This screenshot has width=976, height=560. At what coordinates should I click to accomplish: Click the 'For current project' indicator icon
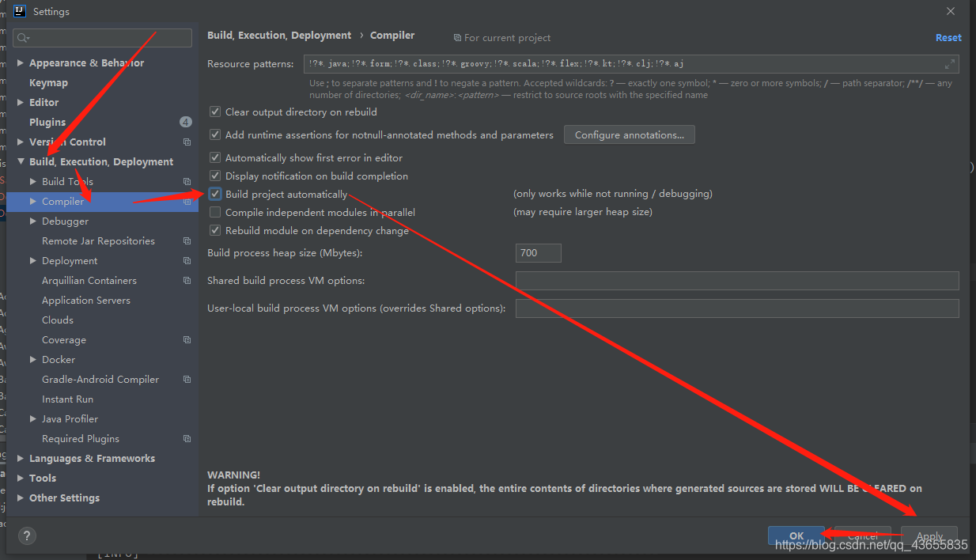pyautogui.click(x=457, y=38)
